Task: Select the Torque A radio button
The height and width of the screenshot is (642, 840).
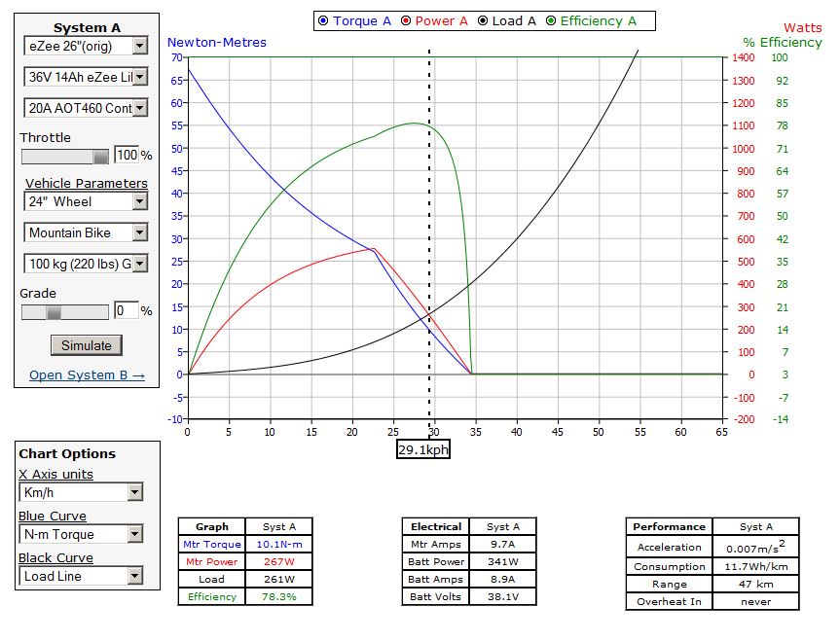Action: (324, 20)
